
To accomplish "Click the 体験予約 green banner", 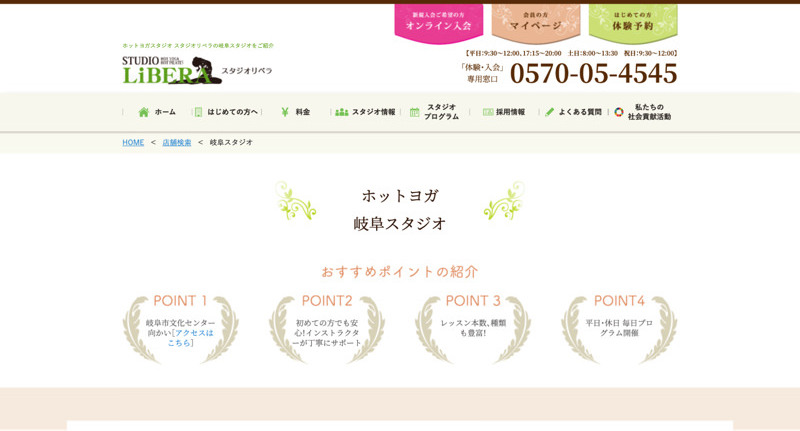I will coord(632,23).
